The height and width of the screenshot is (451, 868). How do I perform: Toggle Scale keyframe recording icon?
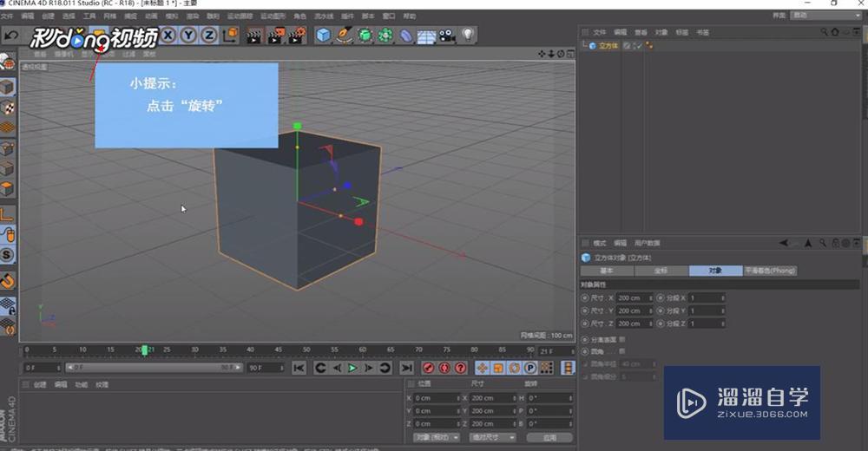[498, 368]
